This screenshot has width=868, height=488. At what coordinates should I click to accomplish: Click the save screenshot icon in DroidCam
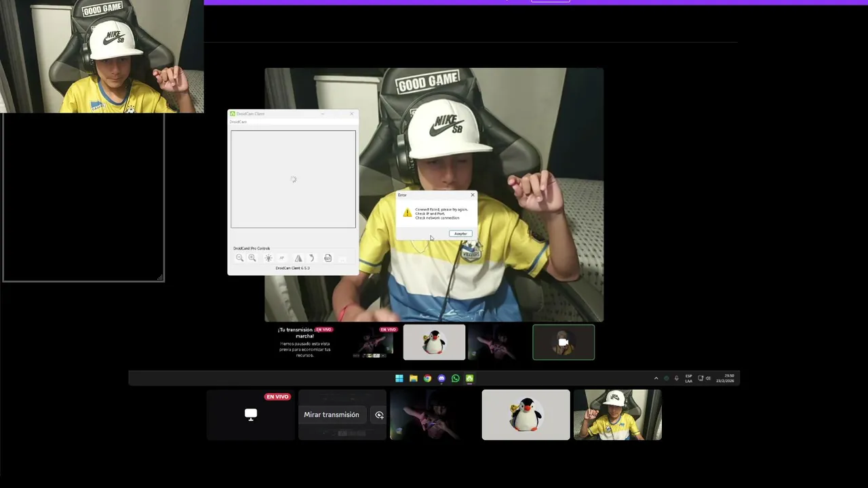[328, 258]
